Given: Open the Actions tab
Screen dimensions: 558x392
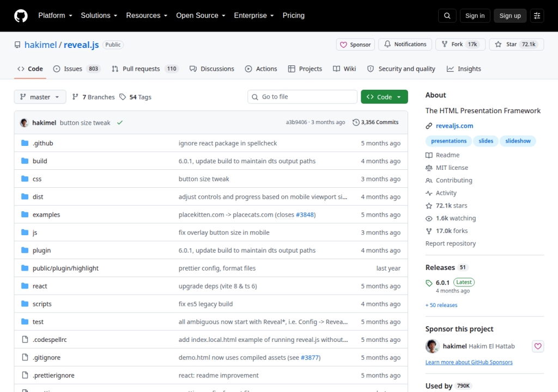Looking at the screenshot, I should [261, 69].
